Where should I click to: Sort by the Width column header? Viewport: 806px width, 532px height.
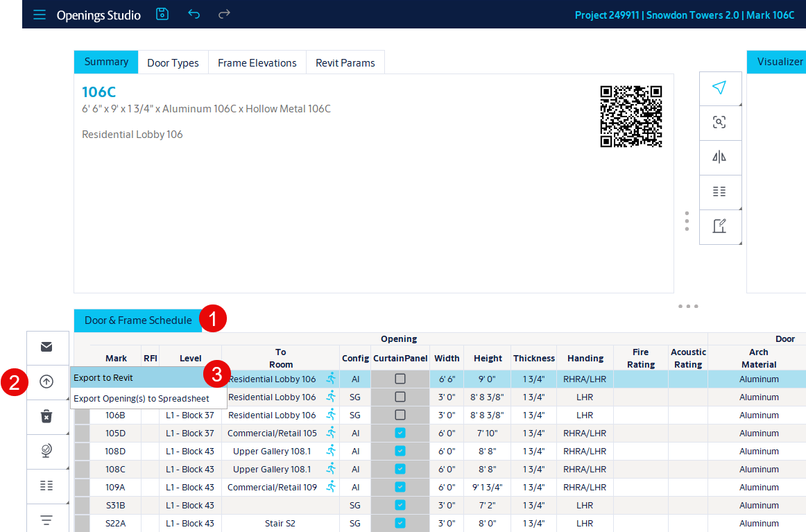click(447, 359)
